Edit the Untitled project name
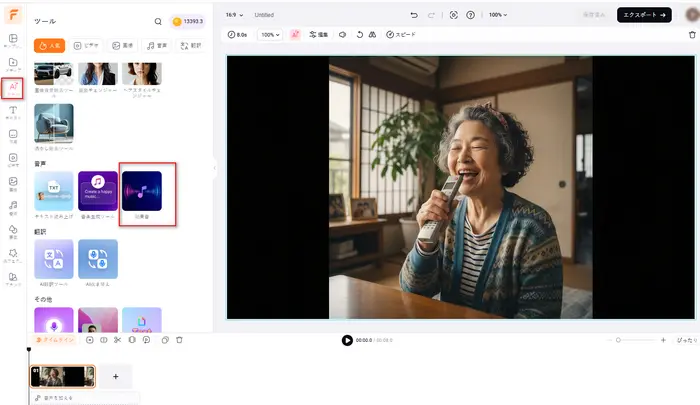The width and height of the screenshot is (700, 405). [x=264, y=15]
